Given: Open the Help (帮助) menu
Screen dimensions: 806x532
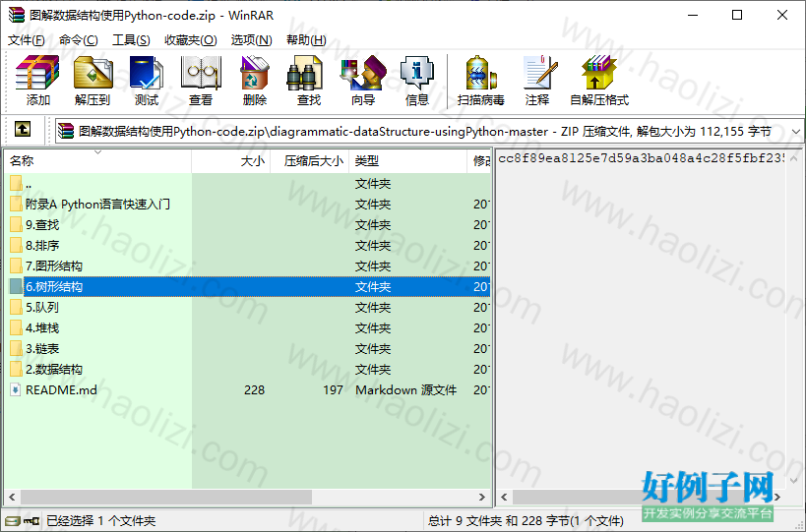Looking at the screenshot, I should point(306,40).
